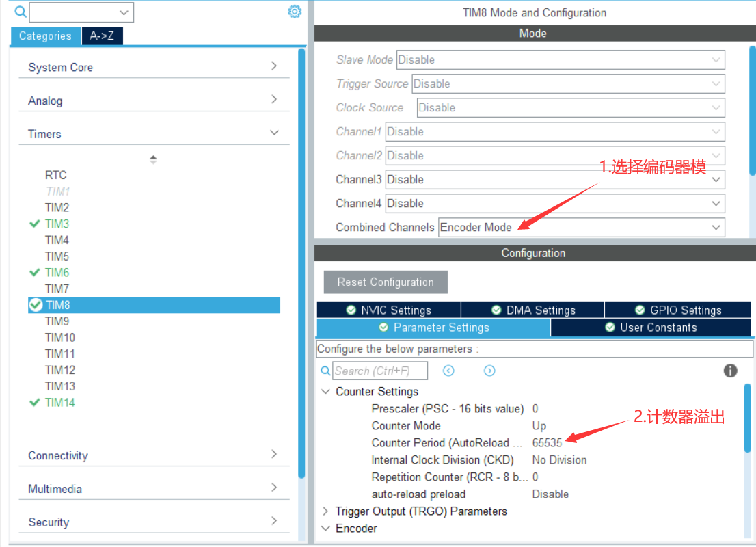Click the search magnifier icon above Categories
Image resolution: width=756 pixels, height=547 pixels.
point(21,11)
